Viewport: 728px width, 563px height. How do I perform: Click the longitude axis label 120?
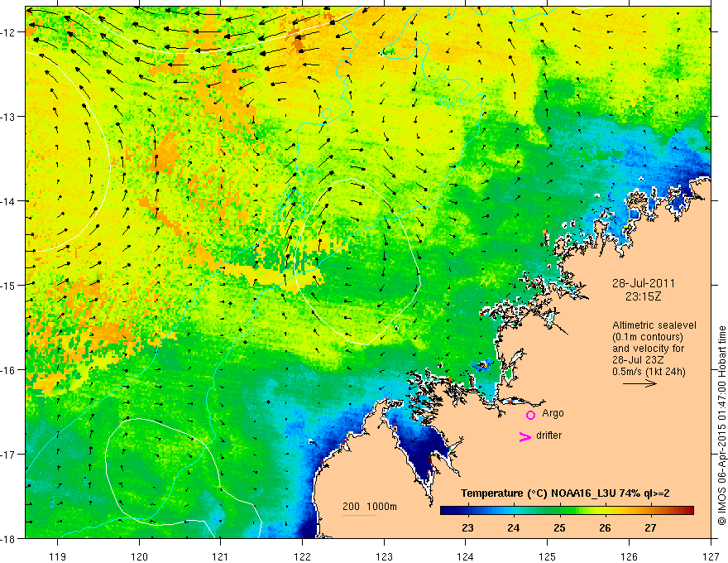139,556
